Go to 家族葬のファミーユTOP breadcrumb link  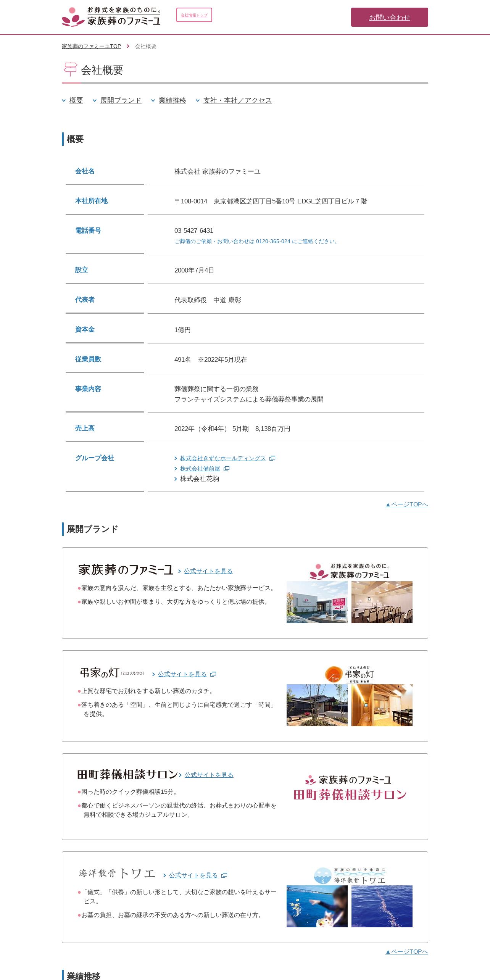pos(91,46)
